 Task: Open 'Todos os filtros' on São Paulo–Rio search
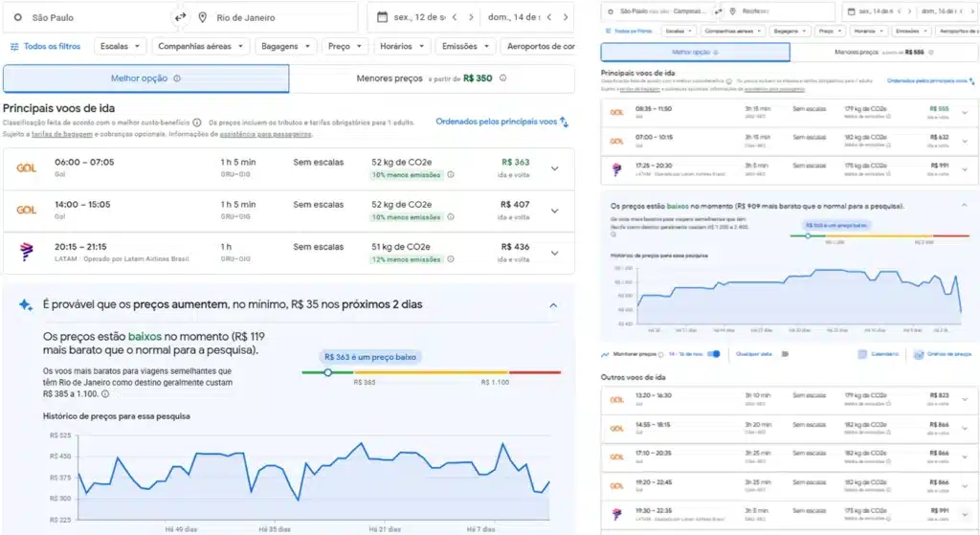[x=45, y=46]
